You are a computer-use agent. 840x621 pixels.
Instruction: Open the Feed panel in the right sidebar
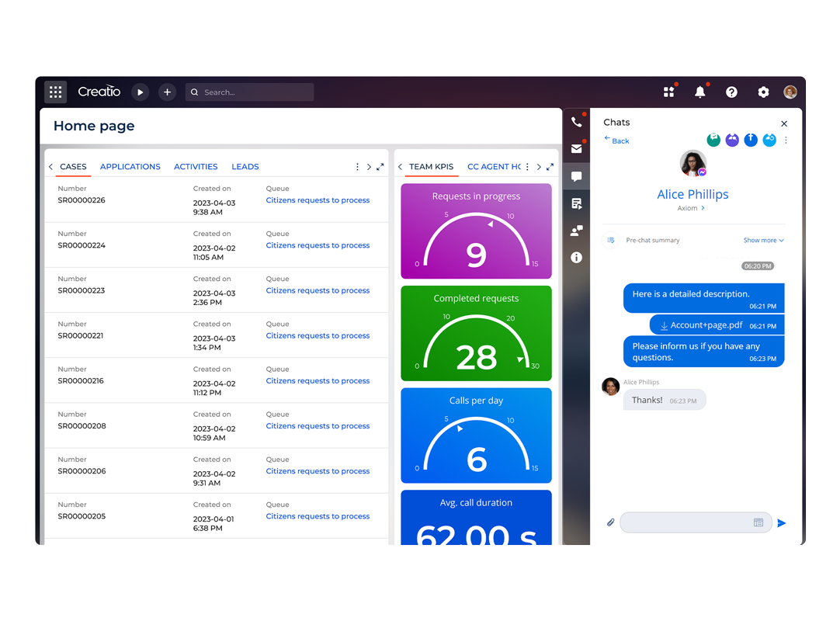click(x=576, y=203)
